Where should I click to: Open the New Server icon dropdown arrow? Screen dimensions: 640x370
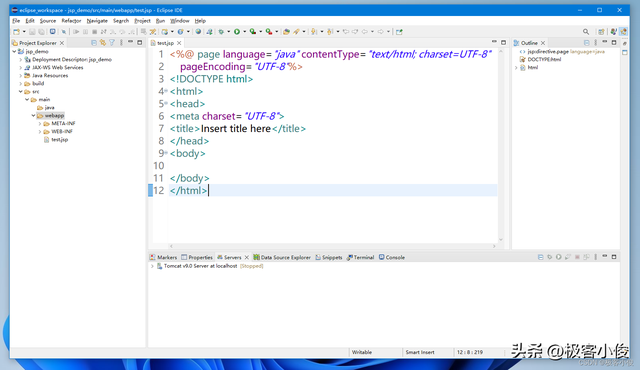(x=172, y=31)
